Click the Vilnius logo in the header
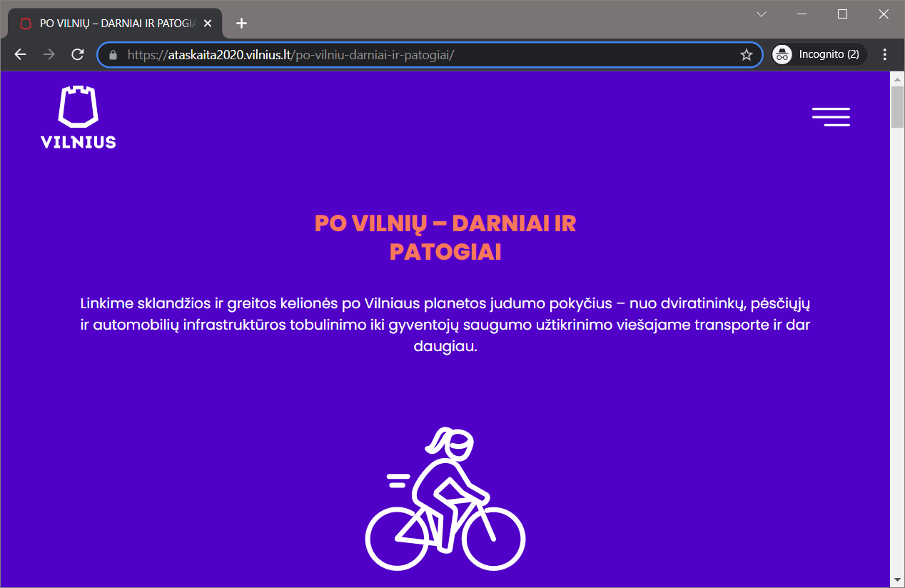Screen dimensions: 905x588 (x=79, y=118)
